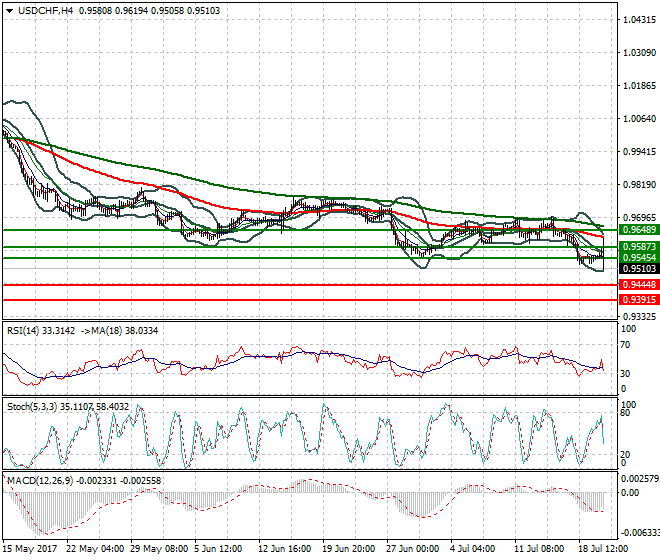Select the 12 Jun 16:00 time label
This screenshot has width=660, height=560.
(285, 549)
